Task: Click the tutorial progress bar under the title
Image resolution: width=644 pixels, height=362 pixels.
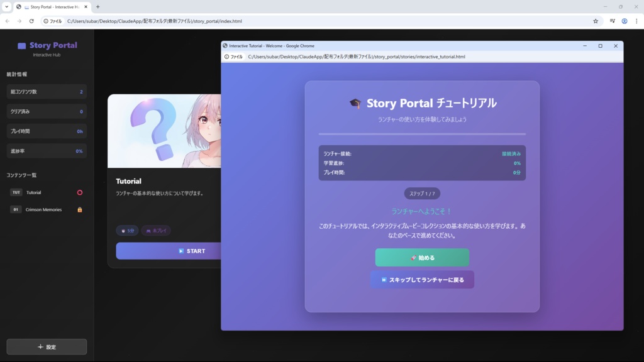Action: [422, 133]
